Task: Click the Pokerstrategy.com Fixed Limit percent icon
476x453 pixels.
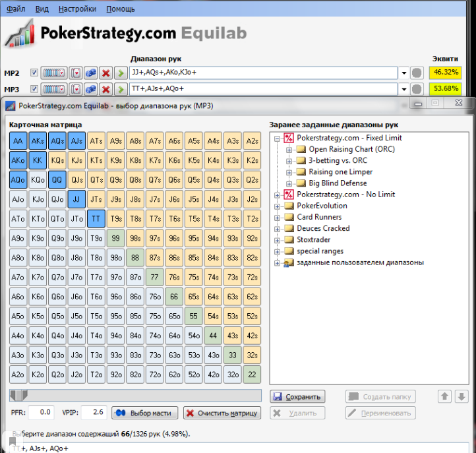Action: (289, 138)
